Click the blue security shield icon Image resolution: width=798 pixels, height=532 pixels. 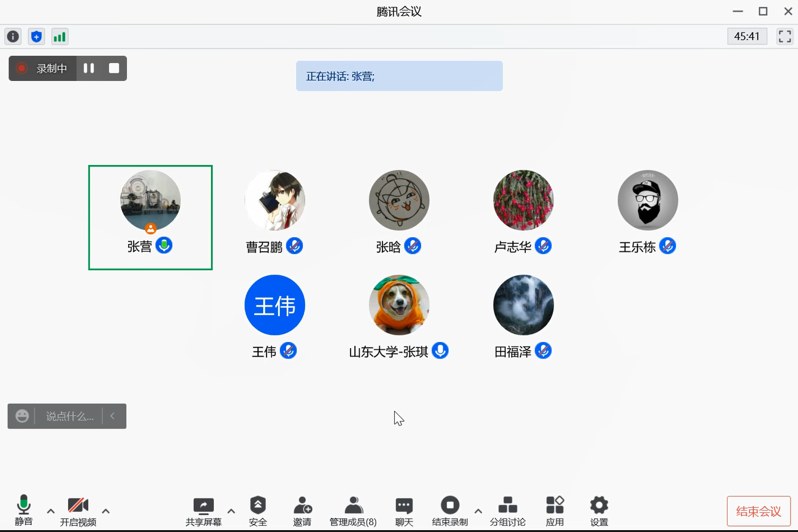coord(36,37)
